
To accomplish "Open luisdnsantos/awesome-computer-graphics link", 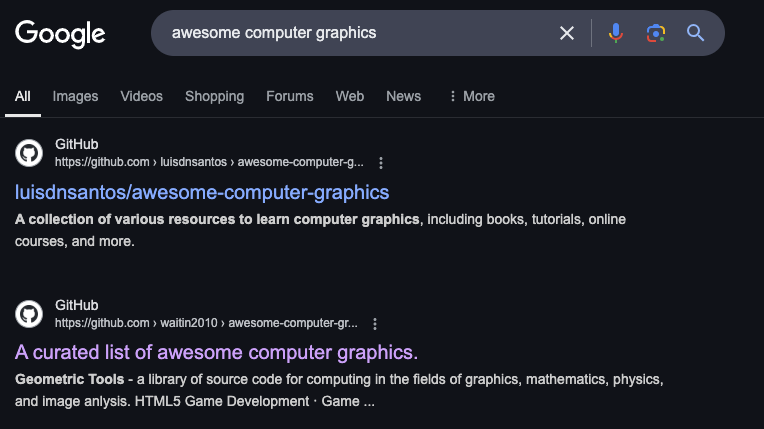I will [202, 193].
